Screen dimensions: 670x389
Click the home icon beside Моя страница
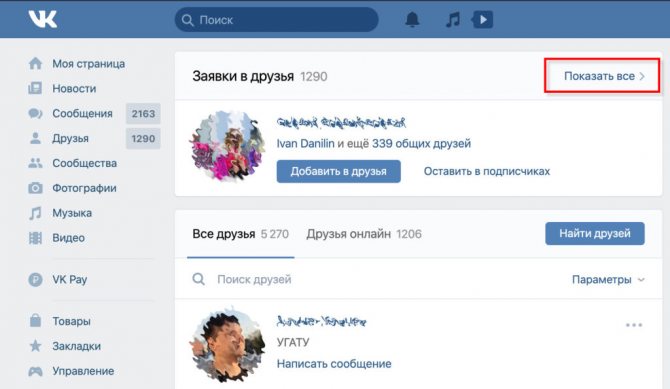coord(35,64)
